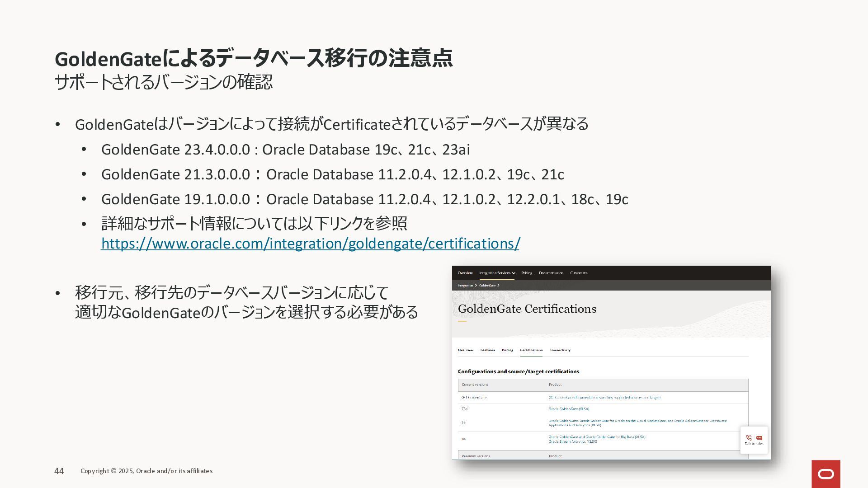Click the '詳細なサポート情報については以下リンクを参照' line

coord(254,223)
